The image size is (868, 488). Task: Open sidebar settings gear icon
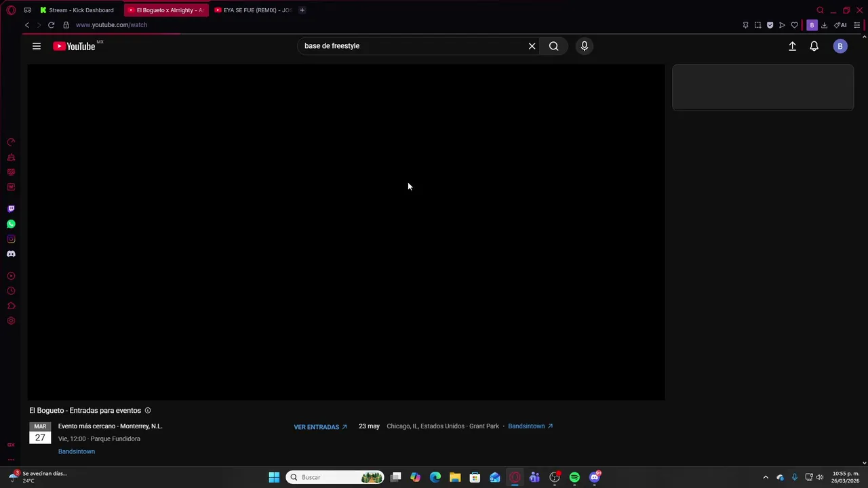point(11,321)
